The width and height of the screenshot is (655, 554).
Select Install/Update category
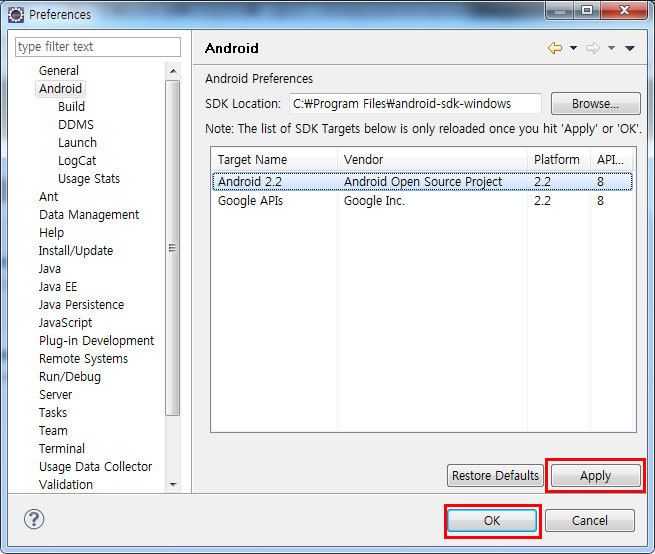point(76,251)
